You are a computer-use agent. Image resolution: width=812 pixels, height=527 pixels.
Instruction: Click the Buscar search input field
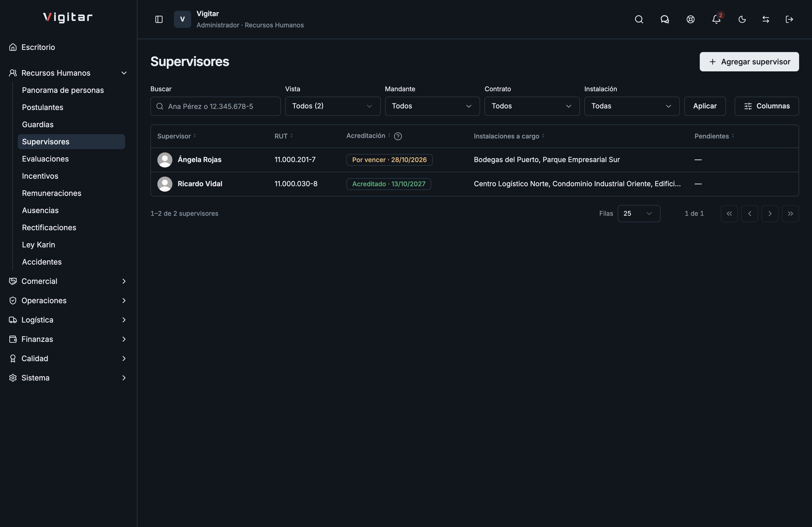[215, 106]
